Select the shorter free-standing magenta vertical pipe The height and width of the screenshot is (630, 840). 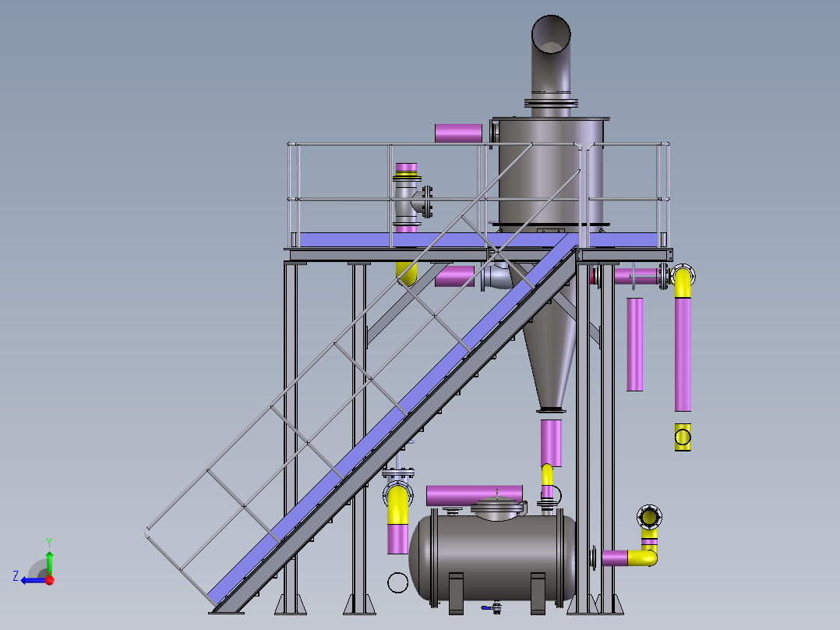pos(635,344)
